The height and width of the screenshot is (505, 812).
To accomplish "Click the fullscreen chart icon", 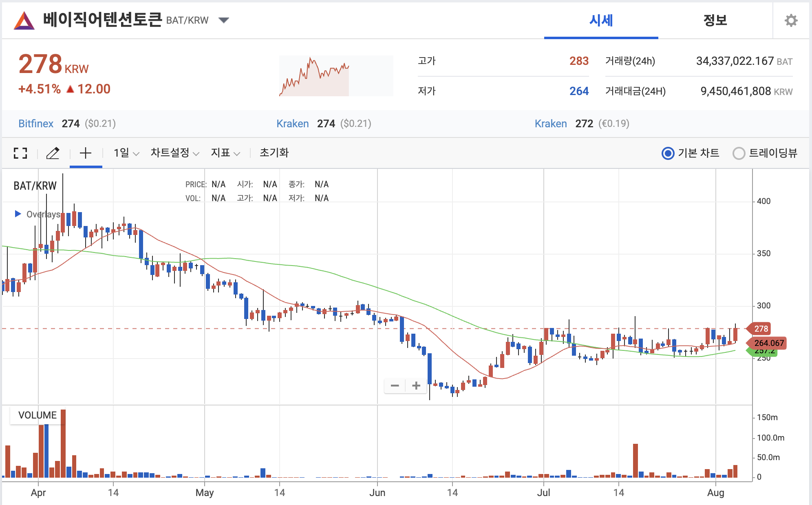I will [20, 153].
